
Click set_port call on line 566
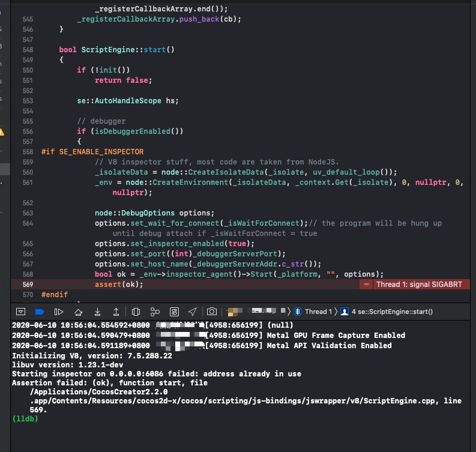coord(148,254)
